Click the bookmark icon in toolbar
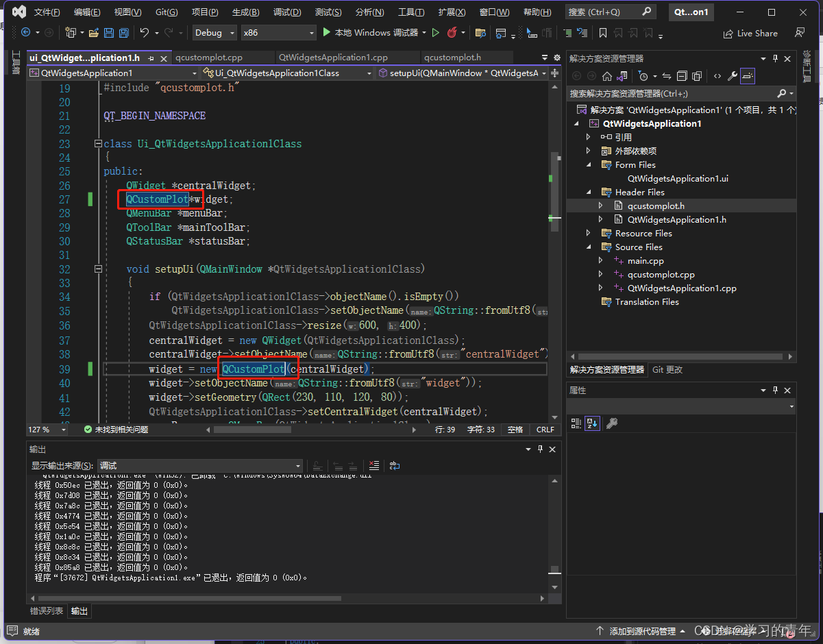Image resolution: width=823 pixels, height=644 pixels. pos(603,33)
